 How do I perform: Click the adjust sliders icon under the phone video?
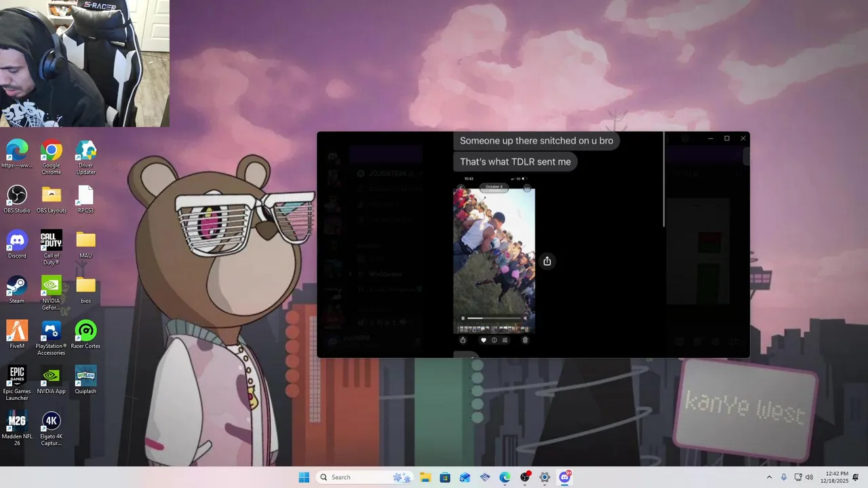click(x=505, y=340)
